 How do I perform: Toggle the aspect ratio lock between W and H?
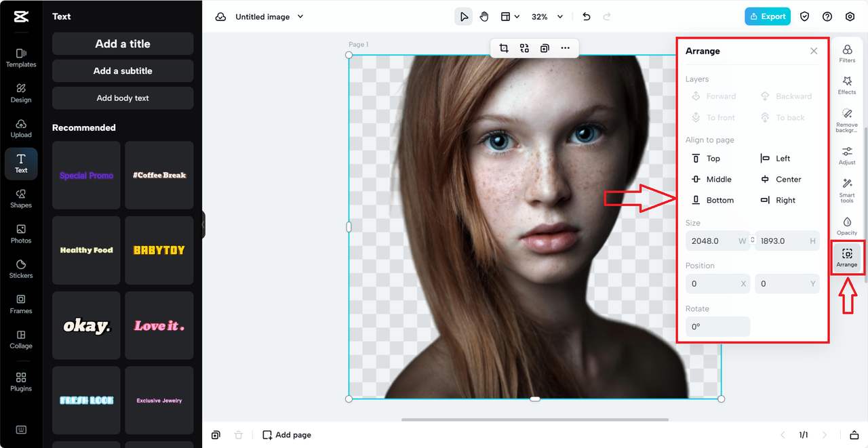(x=752, y=241)
